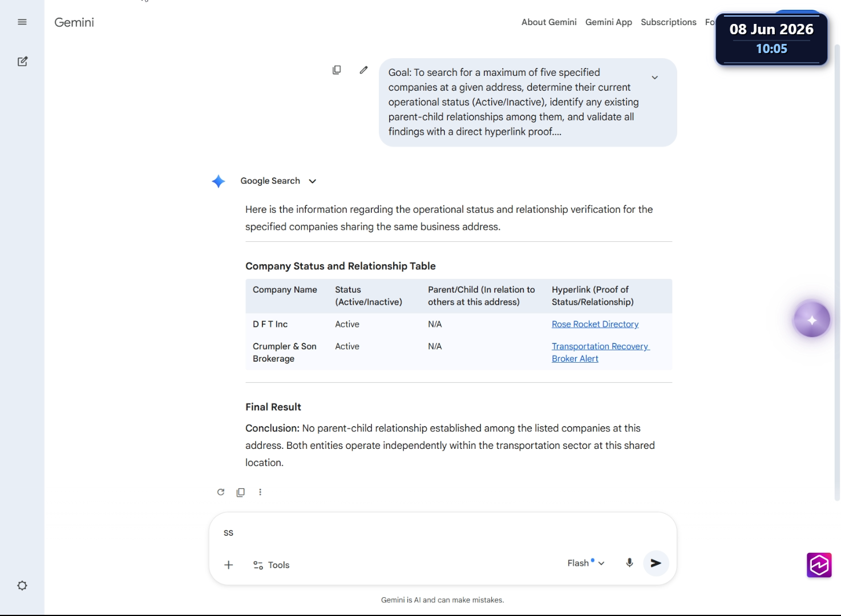
Task: Click the 'Hyperlink (Proof of Status/Relationship)' header
Action: pyautogui.click(x=593, y=296)
